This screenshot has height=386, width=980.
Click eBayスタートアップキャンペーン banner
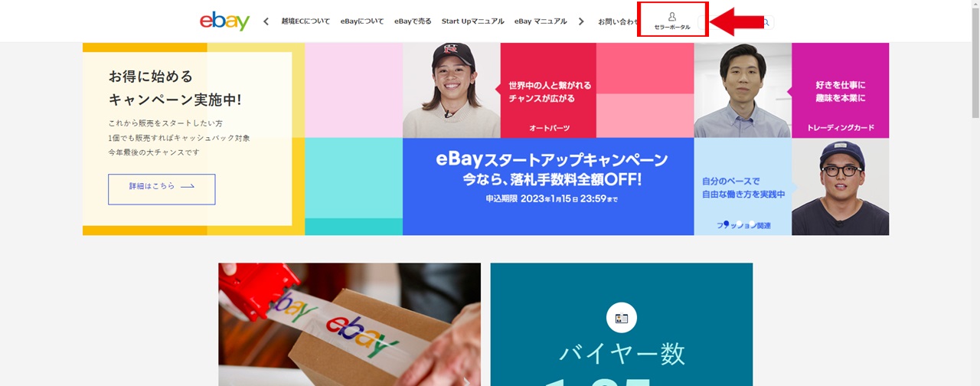(548, 186)
